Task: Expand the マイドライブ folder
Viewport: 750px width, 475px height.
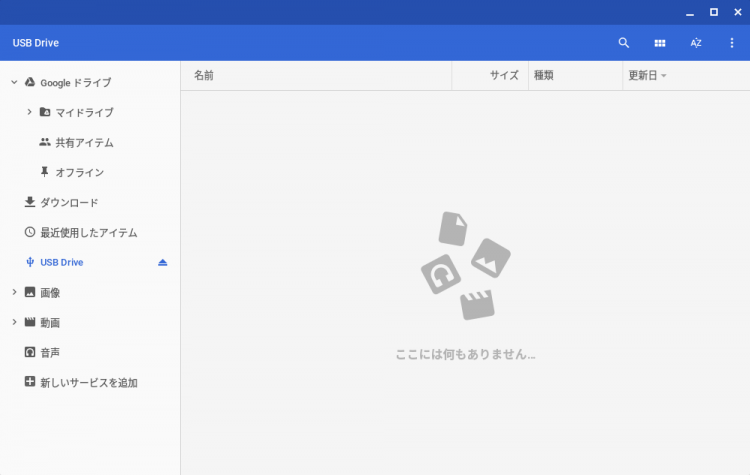Action: 29,112
